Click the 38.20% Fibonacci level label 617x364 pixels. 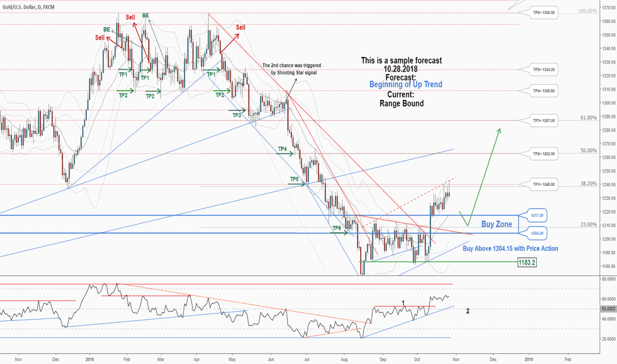589,184
